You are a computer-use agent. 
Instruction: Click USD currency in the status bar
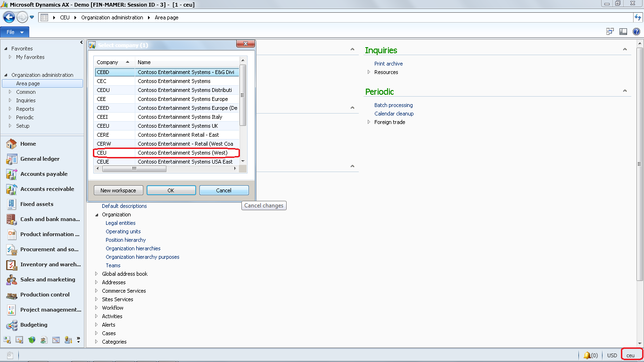click(x=612, y=355)
